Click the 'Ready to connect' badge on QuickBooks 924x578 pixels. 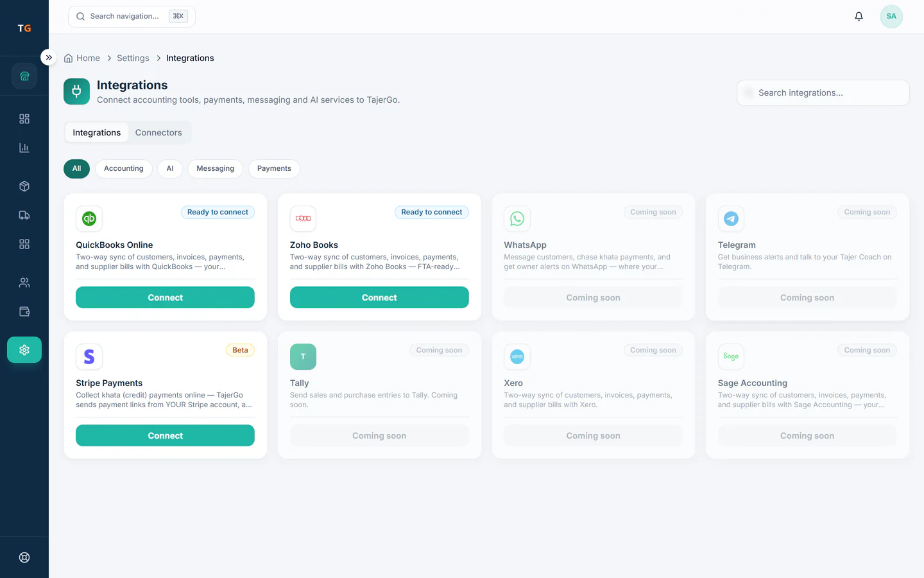tap(218, 212)
